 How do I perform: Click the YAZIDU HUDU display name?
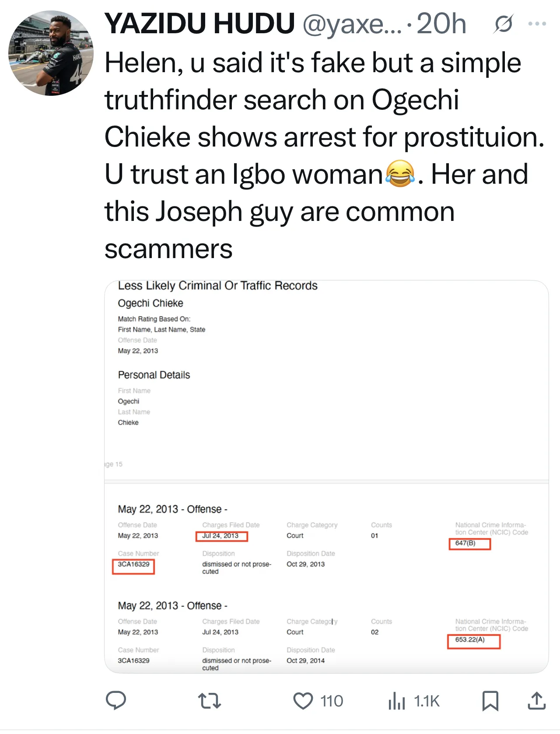pyautogui.click(x=199, y=24)
